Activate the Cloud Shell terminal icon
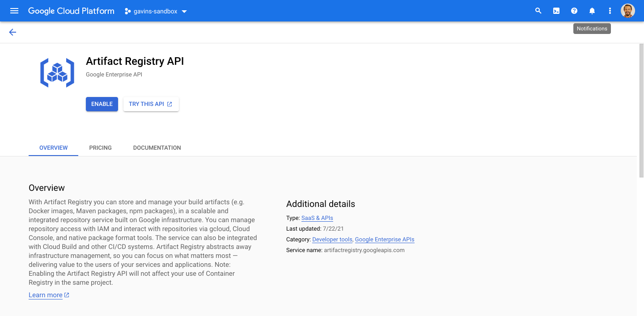Screen dimensions: 644x316 tap(556, 10)
